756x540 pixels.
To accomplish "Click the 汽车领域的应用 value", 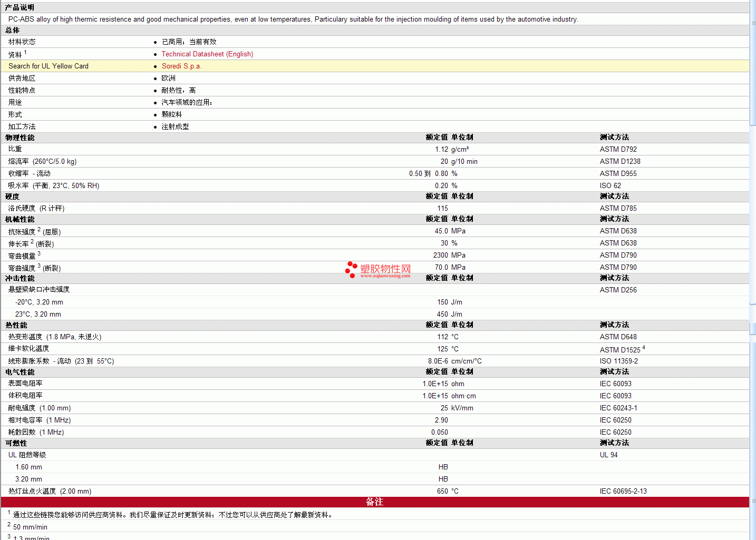I will [187, 102].
